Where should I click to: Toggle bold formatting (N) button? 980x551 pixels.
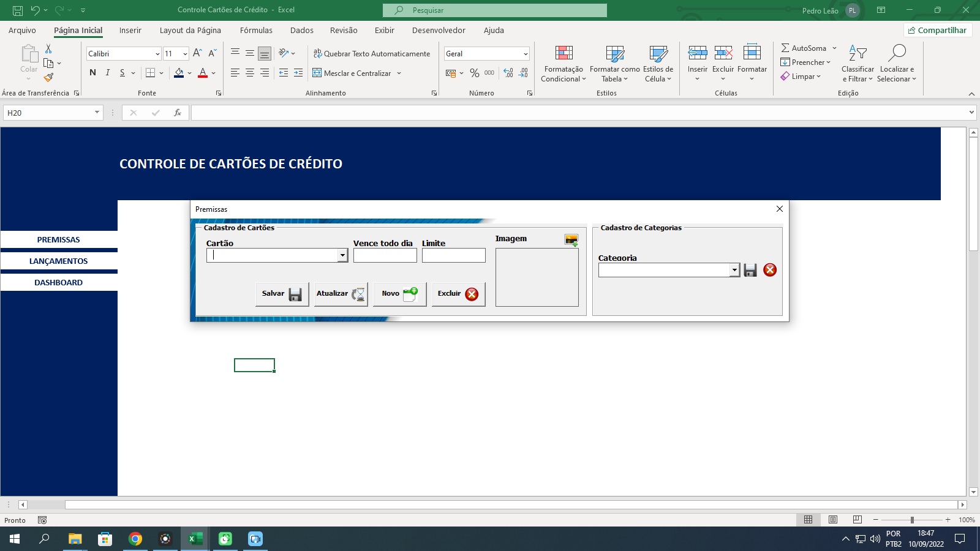pyautogui.click(x=92, y=73)
